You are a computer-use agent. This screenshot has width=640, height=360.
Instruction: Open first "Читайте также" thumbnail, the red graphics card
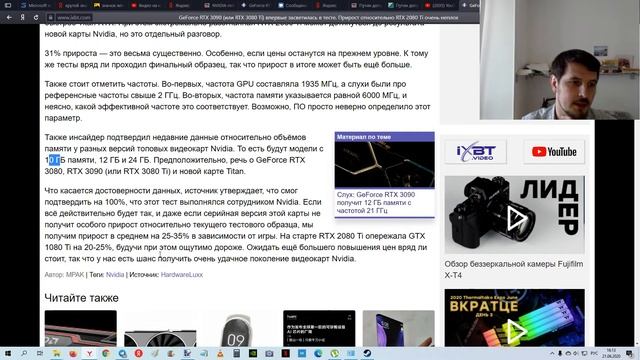[x=80, y=329]
